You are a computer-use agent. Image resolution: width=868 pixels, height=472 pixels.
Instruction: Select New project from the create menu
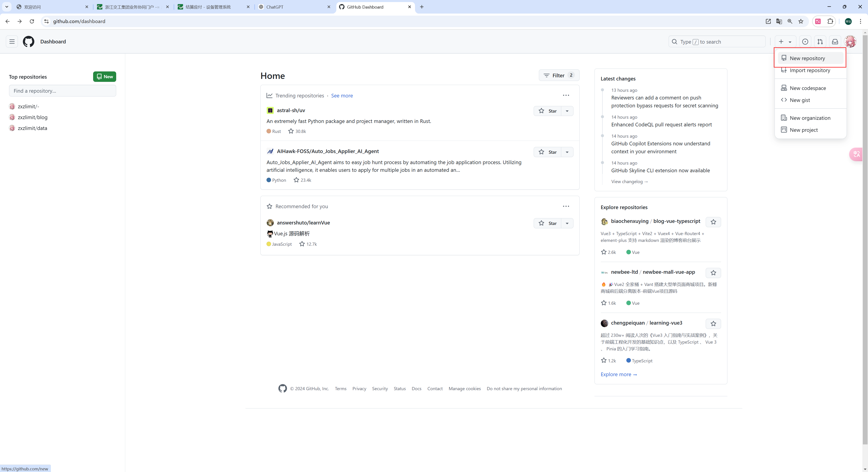coord(810,130)
